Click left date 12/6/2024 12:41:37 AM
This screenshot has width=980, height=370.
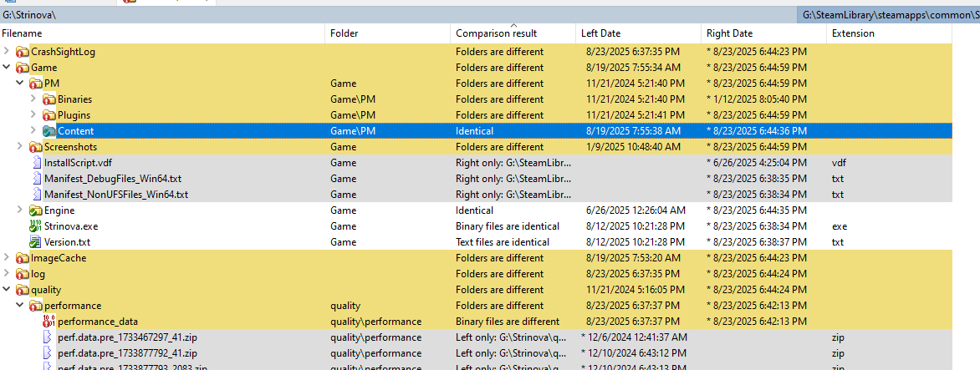[635, 337]
